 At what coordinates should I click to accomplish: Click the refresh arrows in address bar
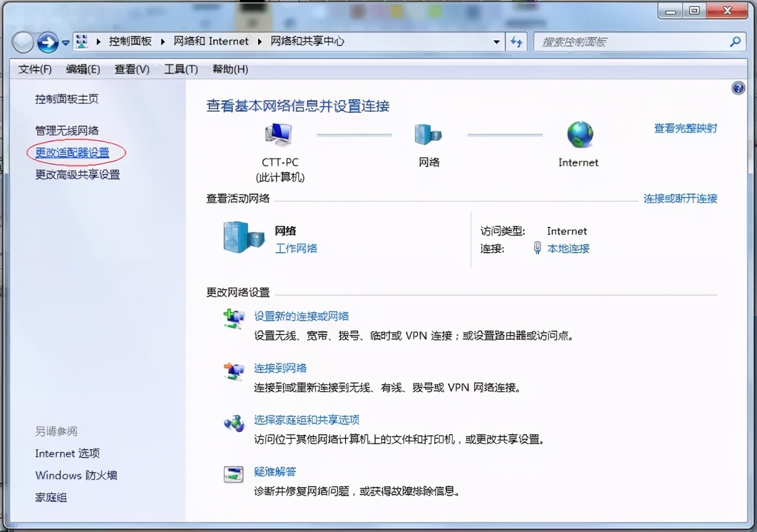517,41
